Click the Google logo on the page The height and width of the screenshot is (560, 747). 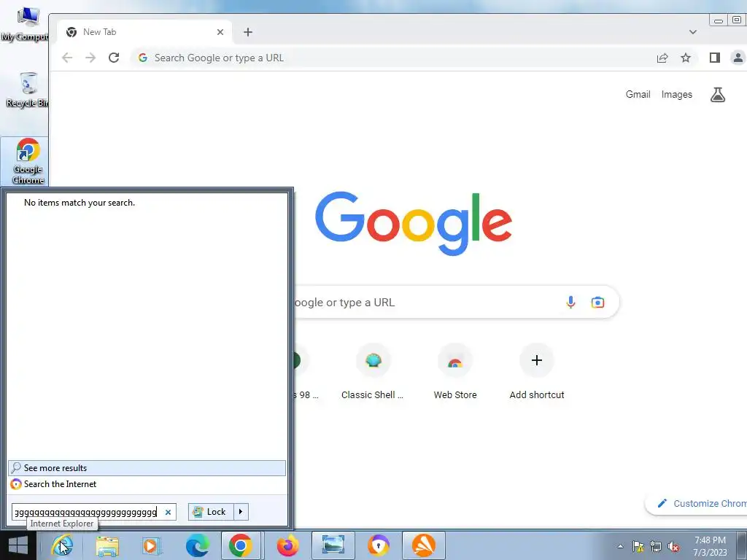click(413, 223)
